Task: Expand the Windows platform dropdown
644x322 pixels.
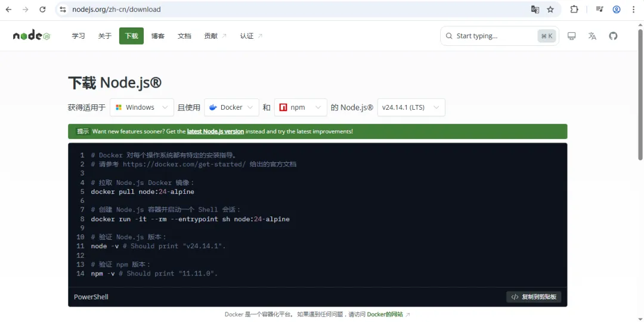Action: tap(142, 107)
